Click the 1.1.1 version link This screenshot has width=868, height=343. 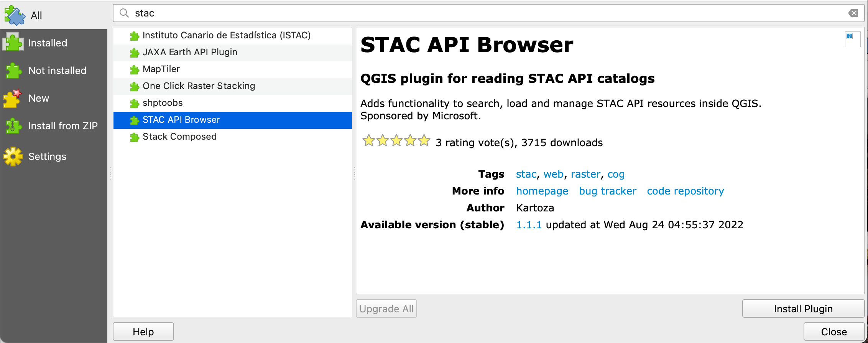tap(529, 225)
